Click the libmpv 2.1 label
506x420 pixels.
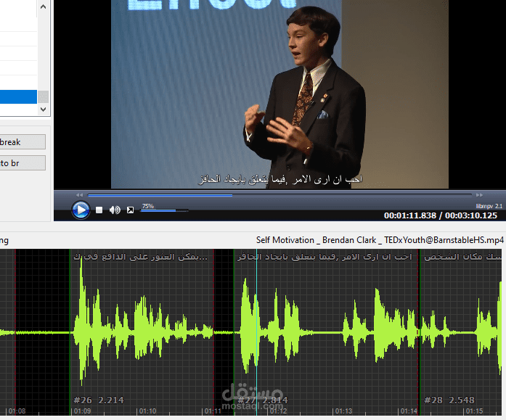pos(489,206)
